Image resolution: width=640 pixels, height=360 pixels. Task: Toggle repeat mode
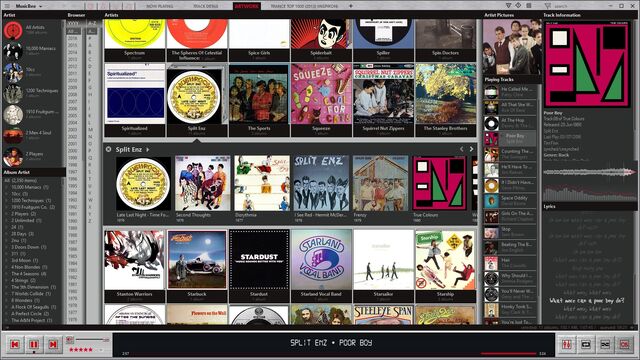(586, 344)
